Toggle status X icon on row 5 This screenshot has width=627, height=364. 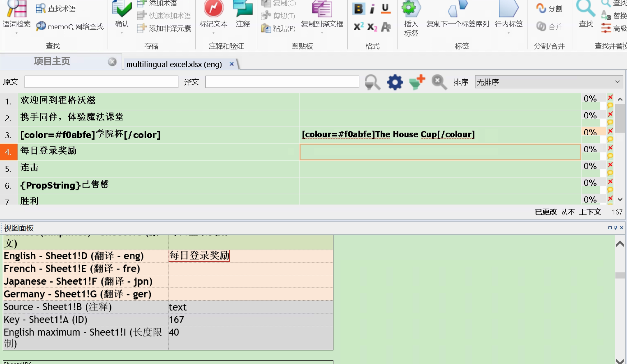[x=610, y=165]
